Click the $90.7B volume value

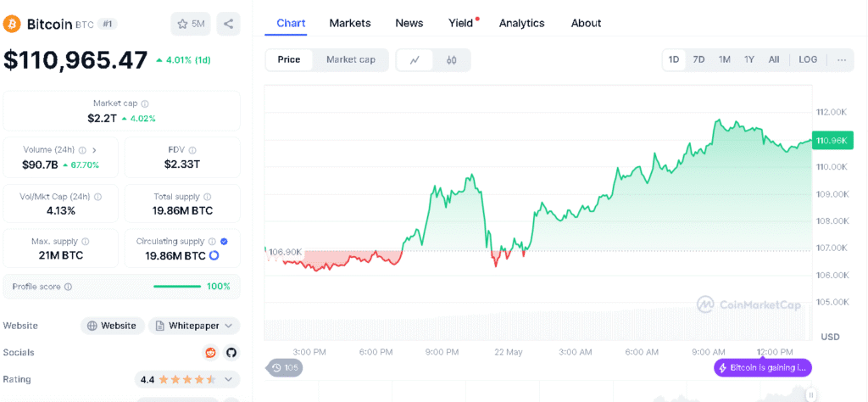coord(39,165)
